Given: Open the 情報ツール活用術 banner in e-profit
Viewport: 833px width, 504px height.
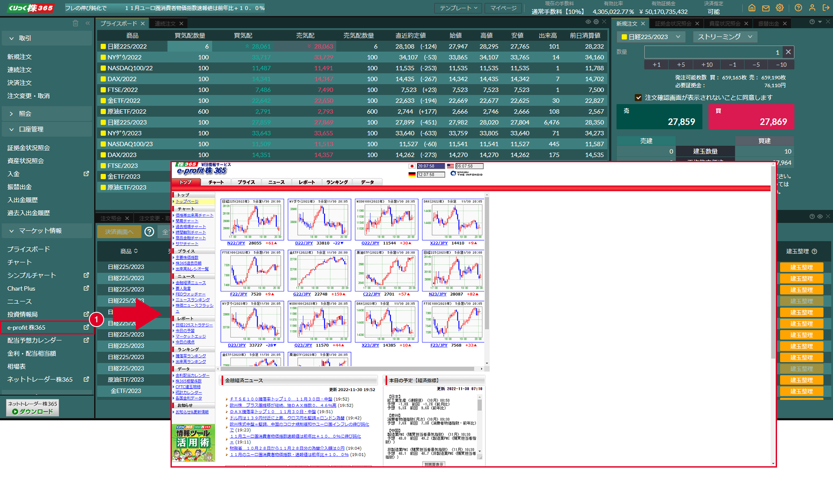Looking at the screenshot, I should coord(193,443).
